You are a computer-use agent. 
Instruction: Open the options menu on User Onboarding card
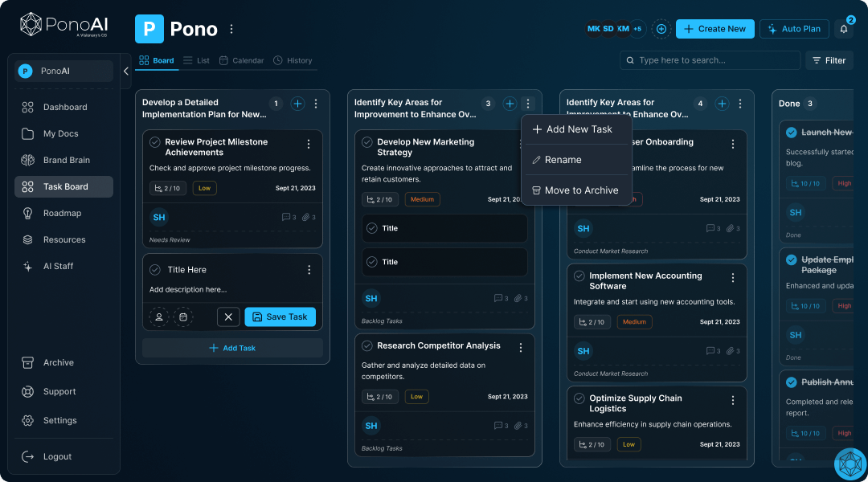coord(732,142)
